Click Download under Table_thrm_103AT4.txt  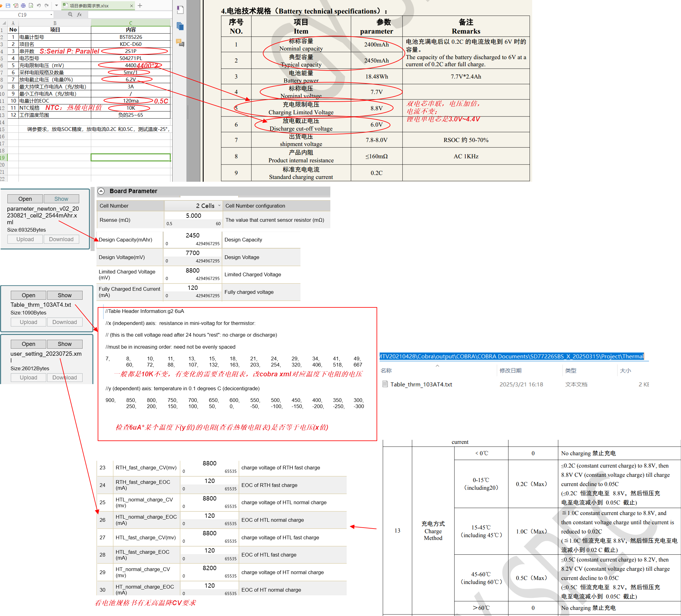[64, 322]
